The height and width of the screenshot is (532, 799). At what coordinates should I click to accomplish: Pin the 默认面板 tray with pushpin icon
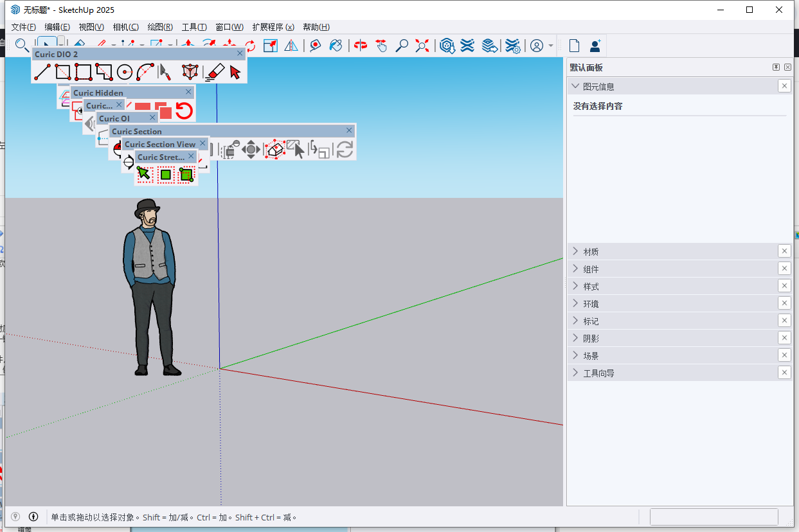coord(776,67)
